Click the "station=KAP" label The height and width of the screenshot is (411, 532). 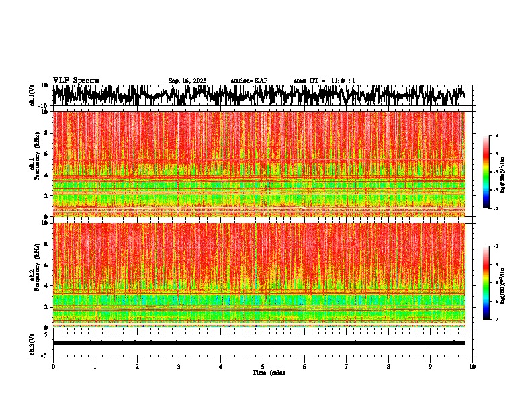pyautogui.click(x=249, y=81)
